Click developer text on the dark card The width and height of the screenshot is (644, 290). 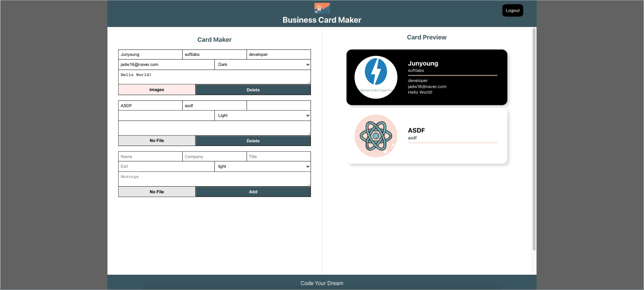(x=418, y=80)
